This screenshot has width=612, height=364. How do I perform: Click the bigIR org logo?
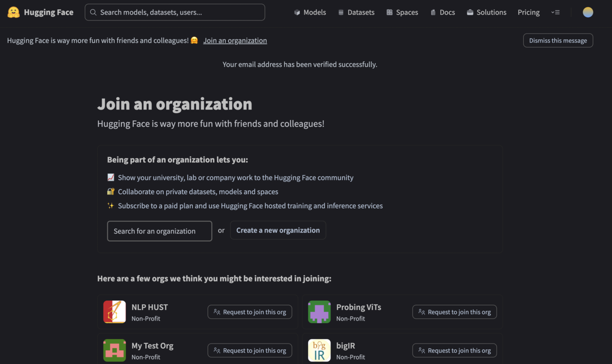click(x=319, y=350)
